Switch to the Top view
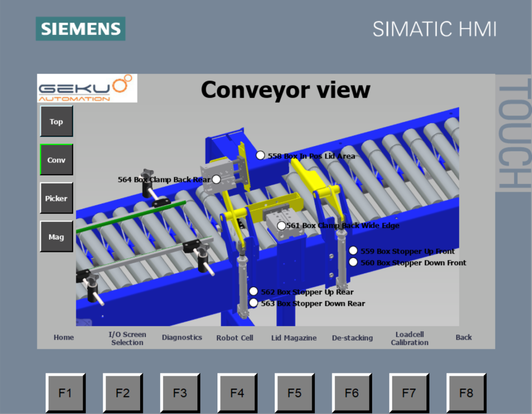Image resolution: width=532 pixels, height=414 pixels. [x=57, y=121]
